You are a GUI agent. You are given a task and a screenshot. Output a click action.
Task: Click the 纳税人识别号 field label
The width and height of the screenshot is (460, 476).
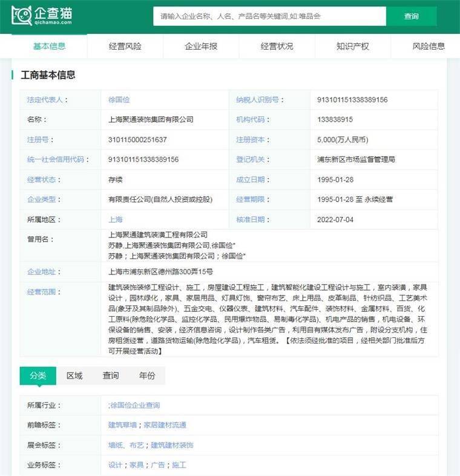pyautogui.click(x=260, y=99)
